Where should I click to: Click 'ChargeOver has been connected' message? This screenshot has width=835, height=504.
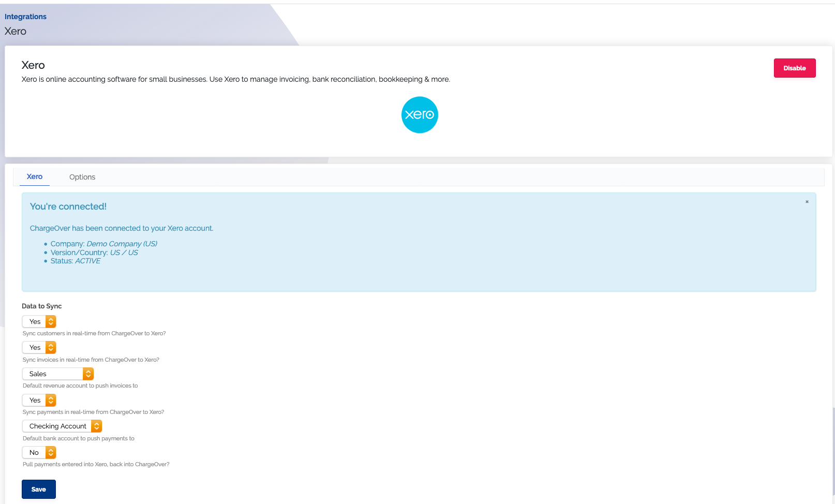point(122,228)
